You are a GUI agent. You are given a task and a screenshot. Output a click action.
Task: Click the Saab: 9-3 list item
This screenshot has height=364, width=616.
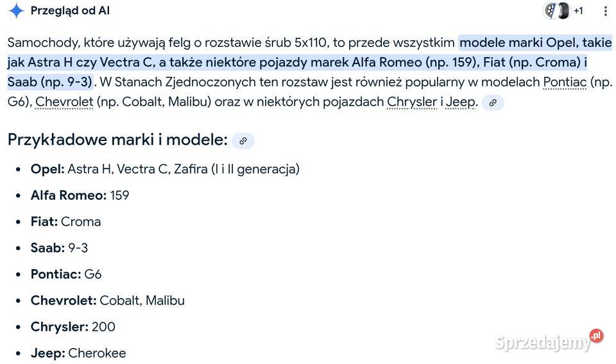click(x=59, y=248)
